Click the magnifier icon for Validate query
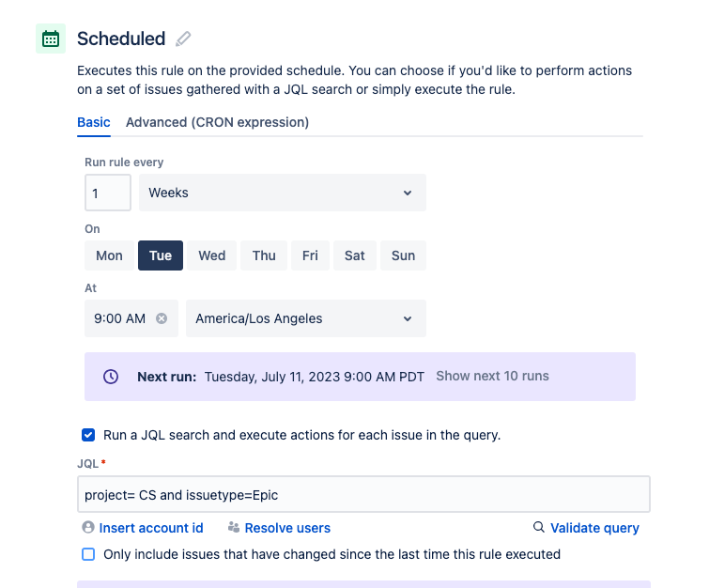The height and width of the screenshot is (588, 709). [x=538, y=527]
